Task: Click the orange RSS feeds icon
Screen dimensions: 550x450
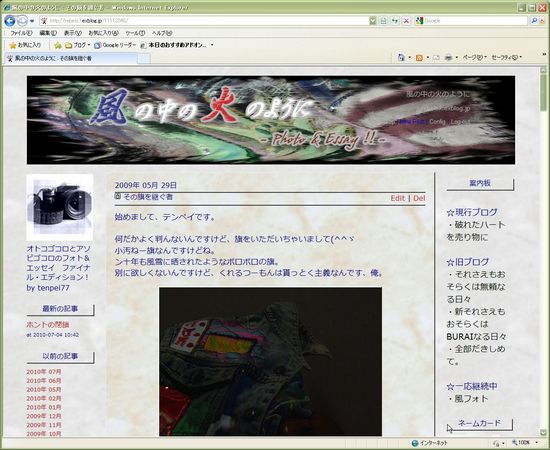Action: 419,58
